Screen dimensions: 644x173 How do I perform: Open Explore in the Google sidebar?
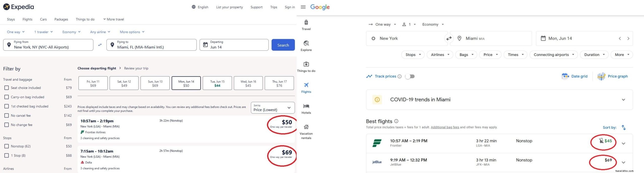[x=306, y=46]
